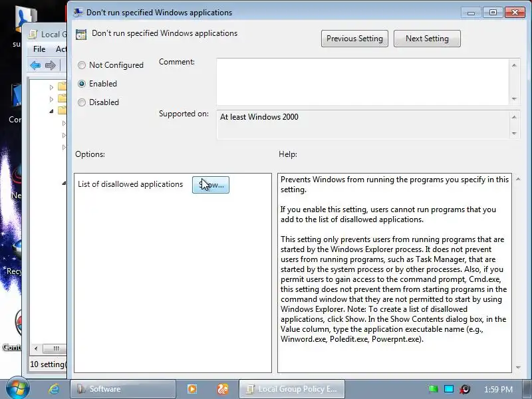Go to the Next Setting
The height and width of the screenshot is (399, 532).
(427, 39)
